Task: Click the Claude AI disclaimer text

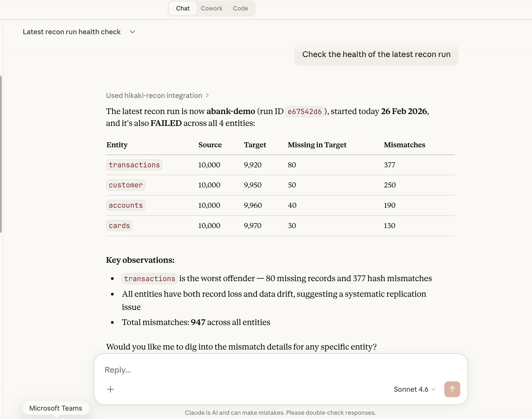Action: (x=280, y=413)
